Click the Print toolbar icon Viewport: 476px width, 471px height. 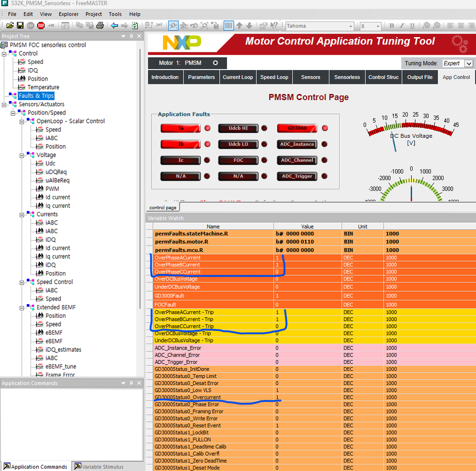[100, 26]
